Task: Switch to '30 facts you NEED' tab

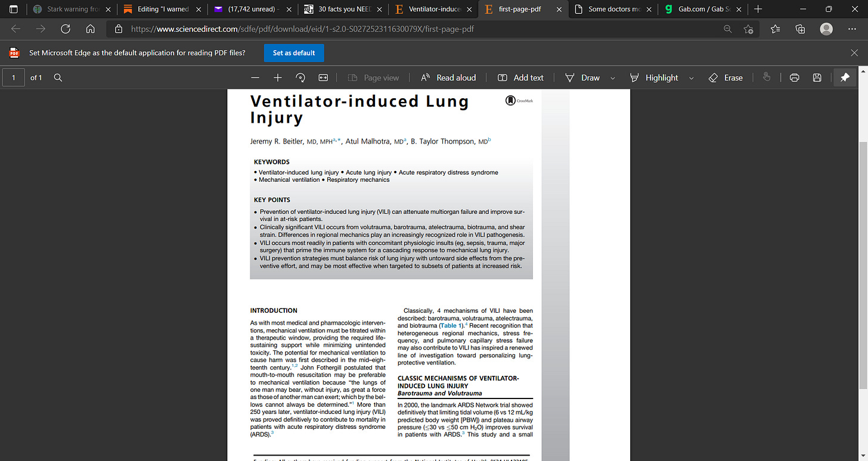Action: coord(343,10)
